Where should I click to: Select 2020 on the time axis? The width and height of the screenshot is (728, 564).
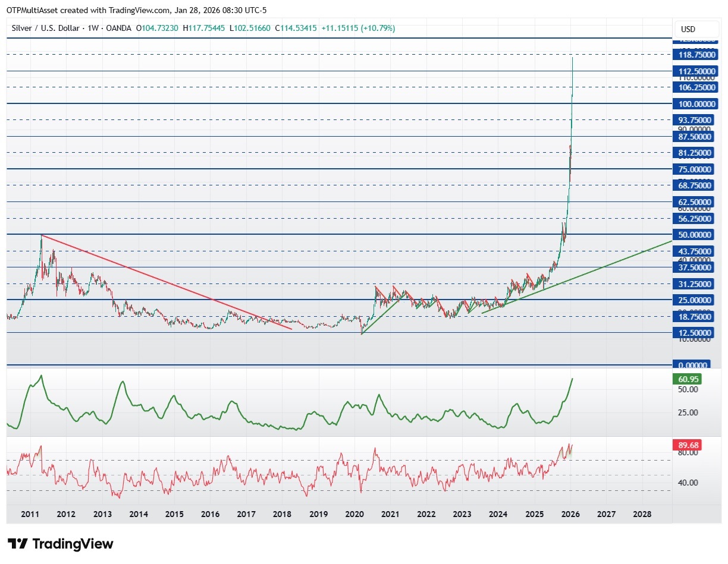tap(354, 514)
